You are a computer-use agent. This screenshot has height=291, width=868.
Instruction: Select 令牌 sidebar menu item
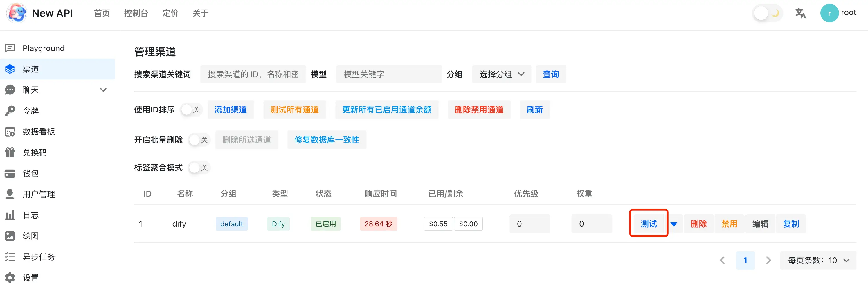[57, 111]
